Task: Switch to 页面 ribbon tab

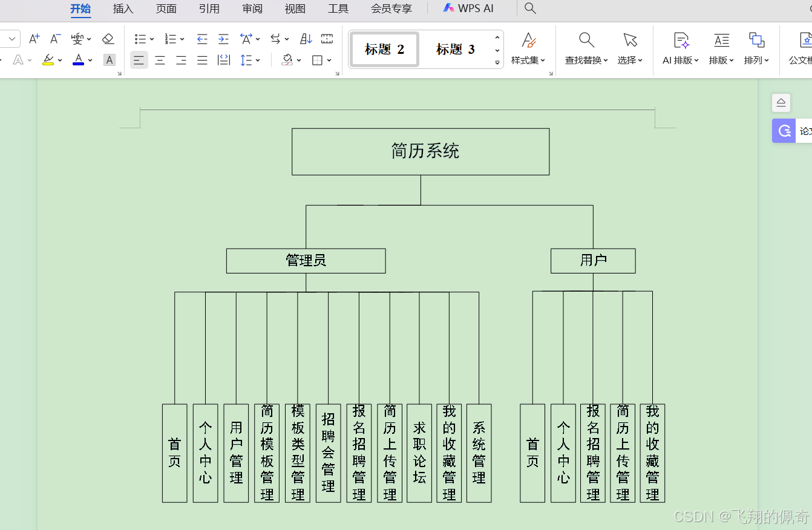Action: coord(166,8)
